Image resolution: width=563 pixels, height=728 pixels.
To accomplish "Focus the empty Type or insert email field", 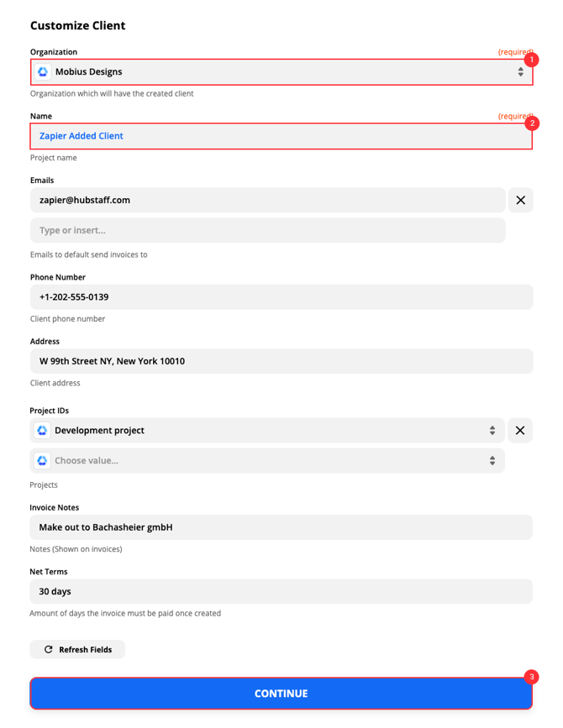I will tap(267, 230).
